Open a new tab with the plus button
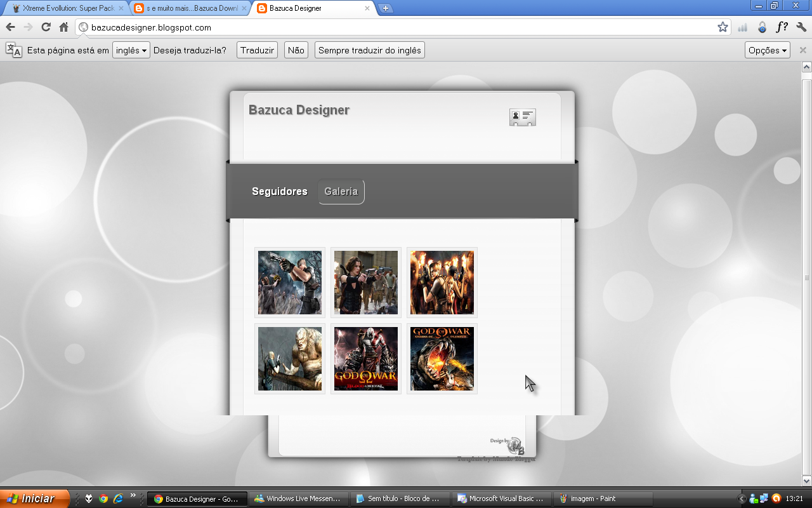This screenshot has height=508, width=812. tap(385, 8)
